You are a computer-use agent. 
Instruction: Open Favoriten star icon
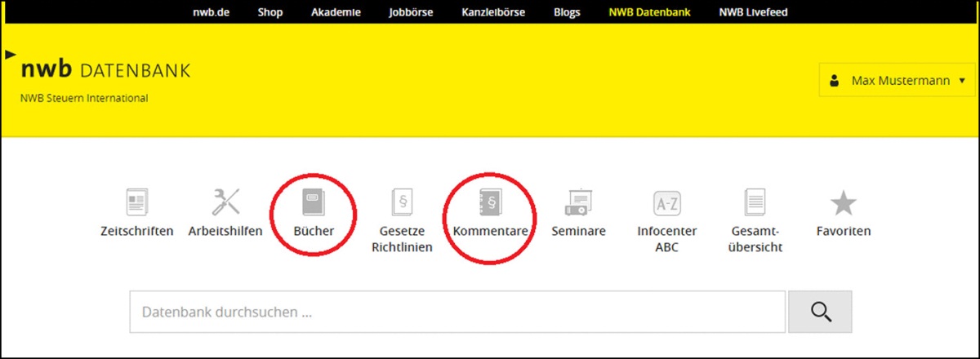[843, 202]
